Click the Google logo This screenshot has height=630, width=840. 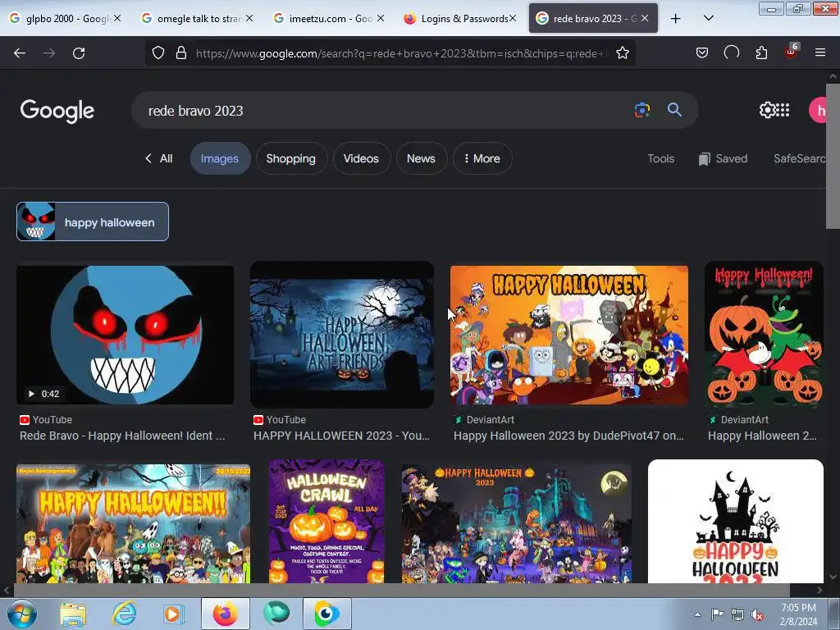pyautogui.click(x=57, y=111)
